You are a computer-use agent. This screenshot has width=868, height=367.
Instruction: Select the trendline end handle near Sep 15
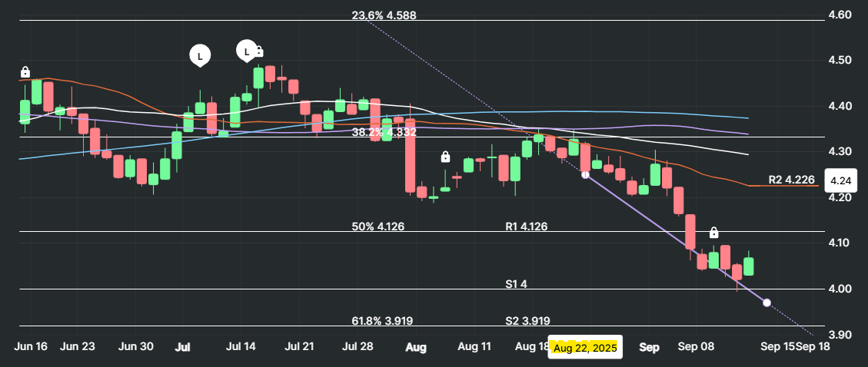(767, 303)
